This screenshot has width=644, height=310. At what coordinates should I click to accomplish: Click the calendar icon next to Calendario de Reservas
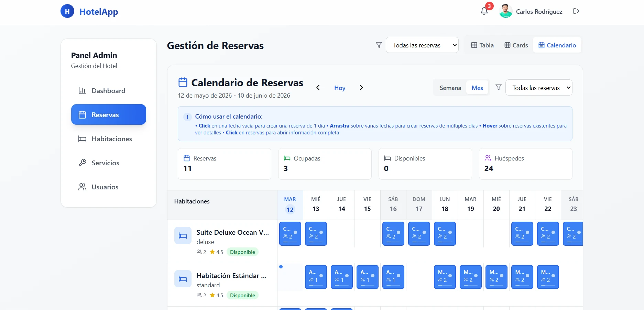[183, 82]
